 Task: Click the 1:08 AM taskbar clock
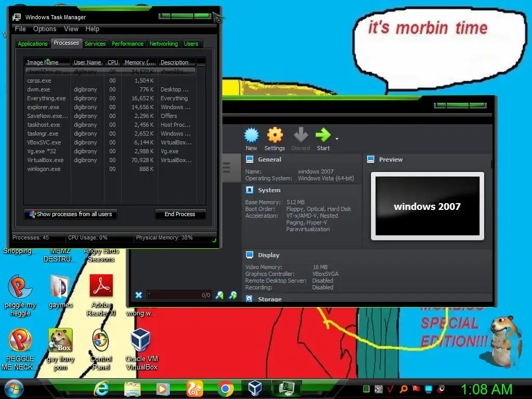tap(486, 390)
